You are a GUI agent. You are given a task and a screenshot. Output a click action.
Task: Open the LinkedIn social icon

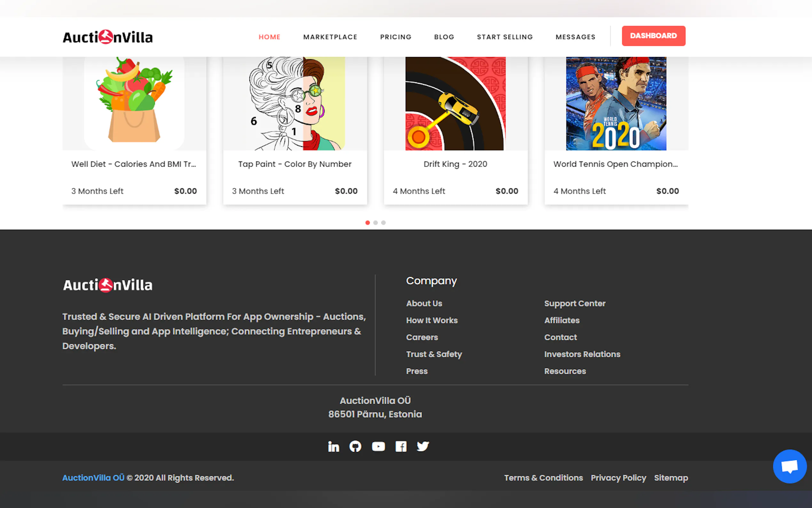click(333, 447)
